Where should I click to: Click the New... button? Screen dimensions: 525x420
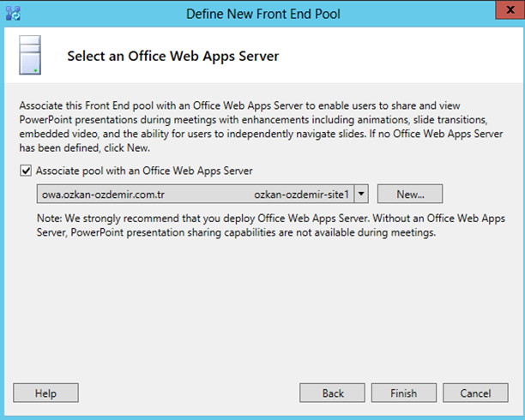[x=410, y=194]
